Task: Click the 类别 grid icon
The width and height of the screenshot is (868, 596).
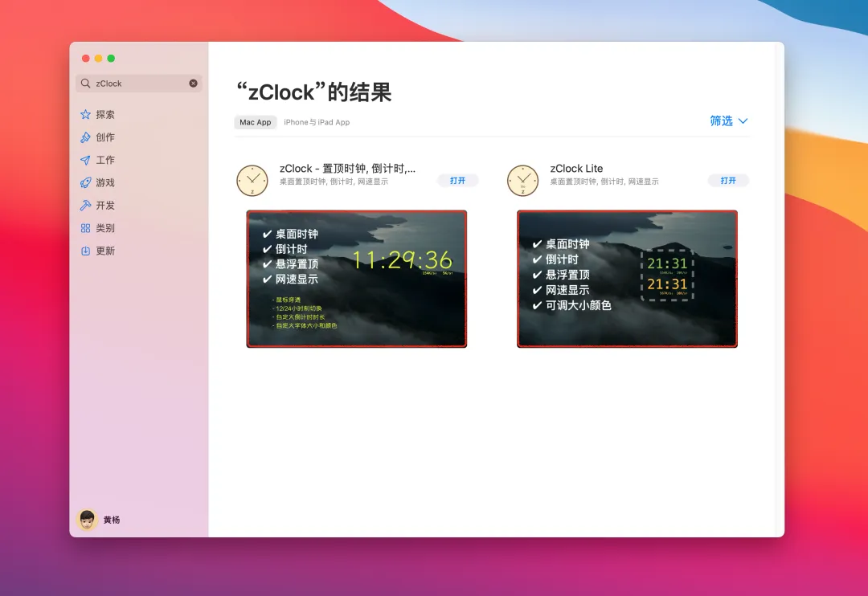Action: [x=85, y=228]
